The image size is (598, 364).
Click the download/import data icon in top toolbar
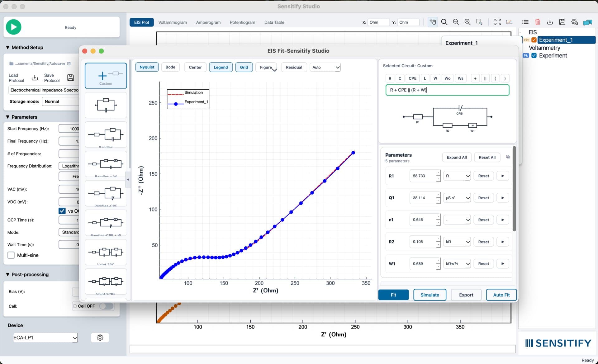(550, 22)
